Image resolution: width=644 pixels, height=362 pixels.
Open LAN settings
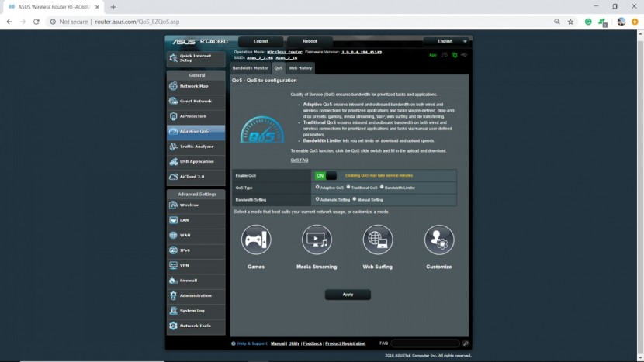196,220
